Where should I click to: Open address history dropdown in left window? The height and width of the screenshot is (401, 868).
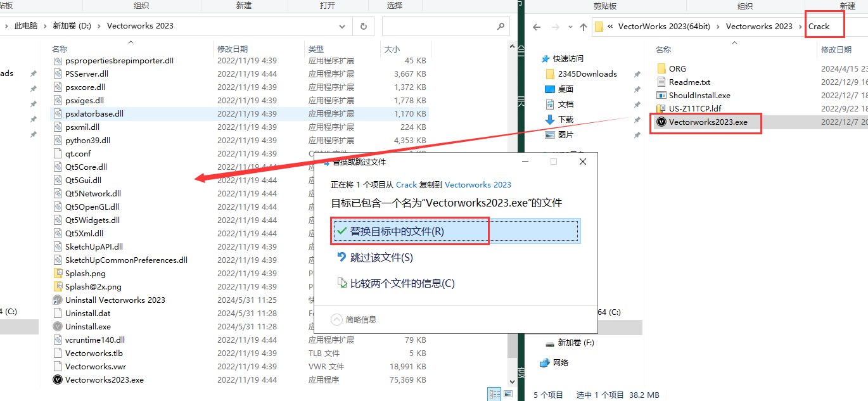342,27
